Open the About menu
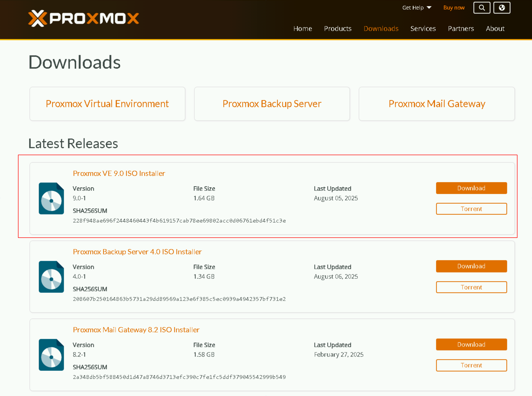532x396 pixels. (495, 29)
